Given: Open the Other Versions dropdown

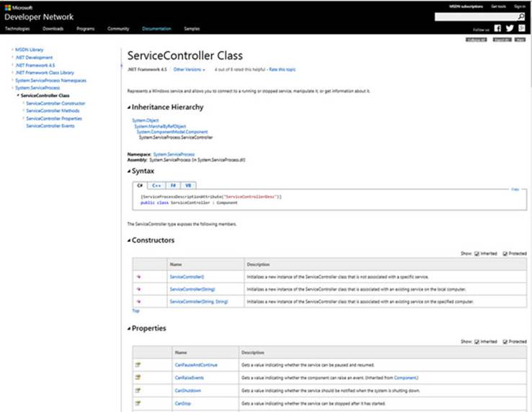Looking at the screenshot, I should coord(189,70).
